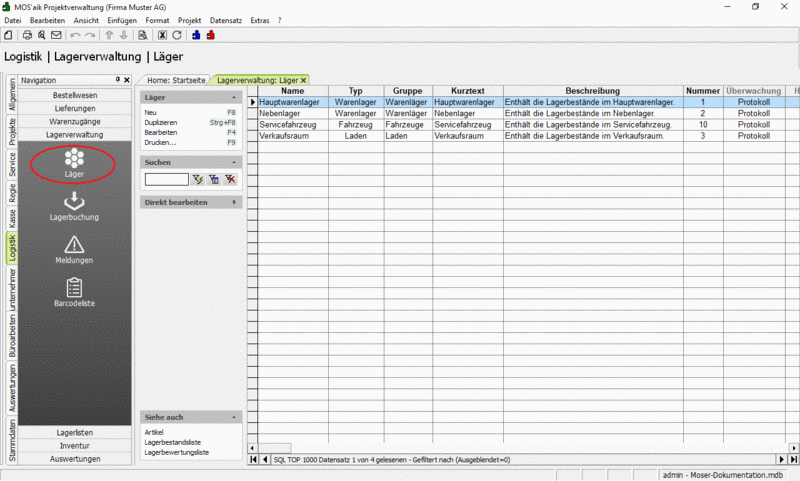Click Bearbeiten action in Läger panel

click(x=161, y=132)
